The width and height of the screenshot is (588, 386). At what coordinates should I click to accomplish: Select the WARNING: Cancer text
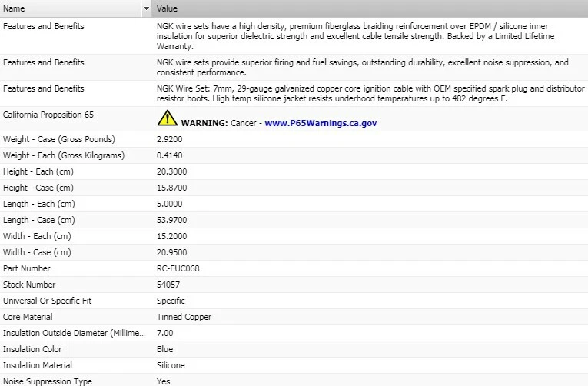218,123
